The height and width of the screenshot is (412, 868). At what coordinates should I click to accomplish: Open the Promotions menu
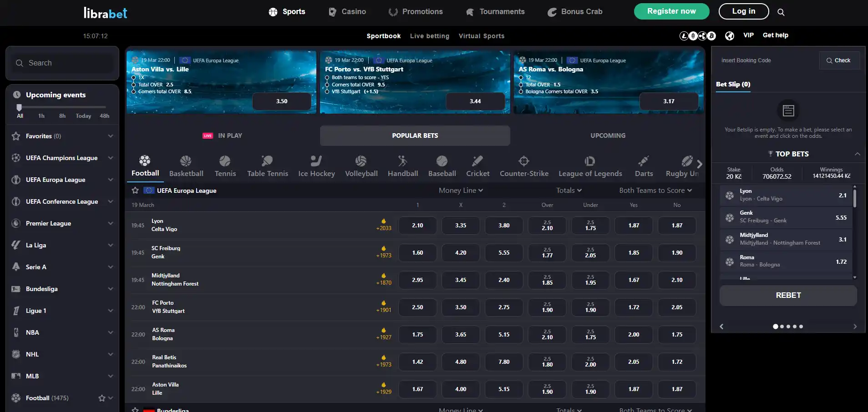pos(416,12)
